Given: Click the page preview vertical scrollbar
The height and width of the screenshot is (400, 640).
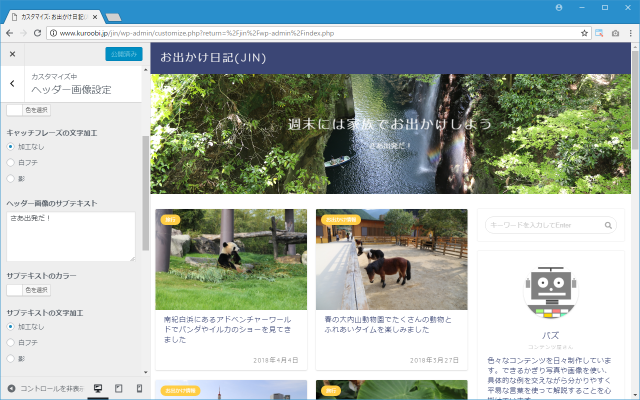Looking at the screenshot, I should (635, 100).
